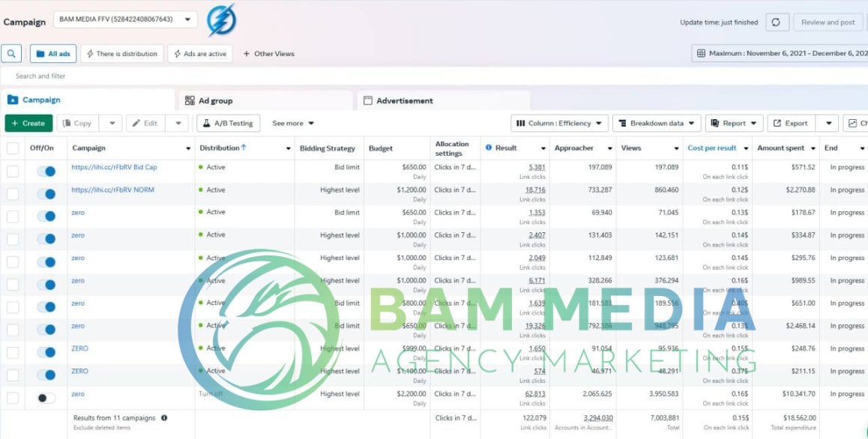
Task: Open the chart icon button right of Export
Action: [x=856, y=124]
